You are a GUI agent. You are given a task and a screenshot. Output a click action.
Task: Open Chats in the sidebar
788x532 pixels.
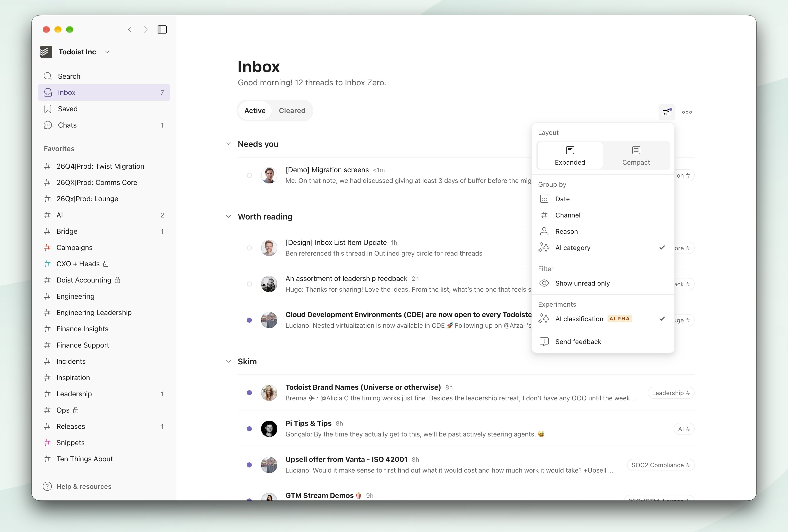pyautogui.click(x=104, y=125)
